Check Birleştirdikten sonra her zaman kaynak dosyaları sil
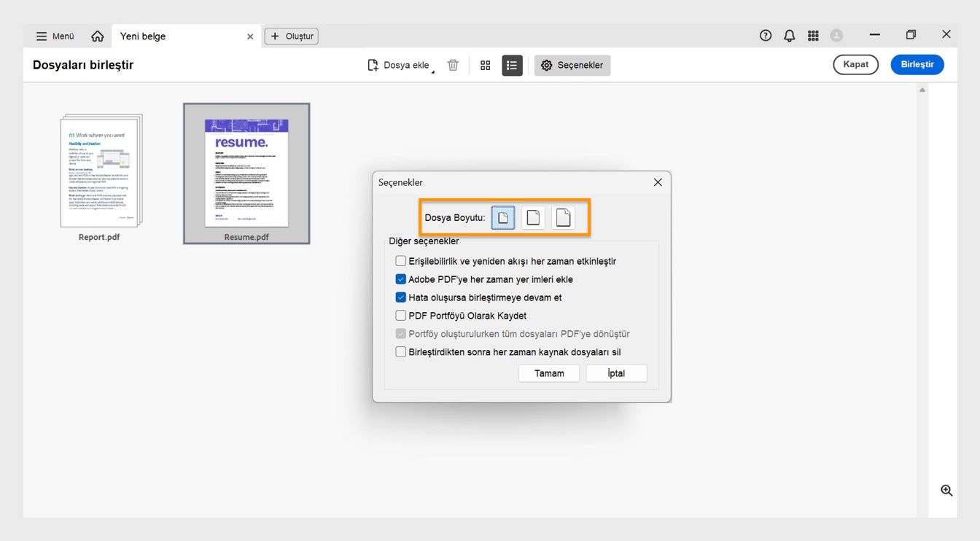980x541 pixels. point(401,352)
